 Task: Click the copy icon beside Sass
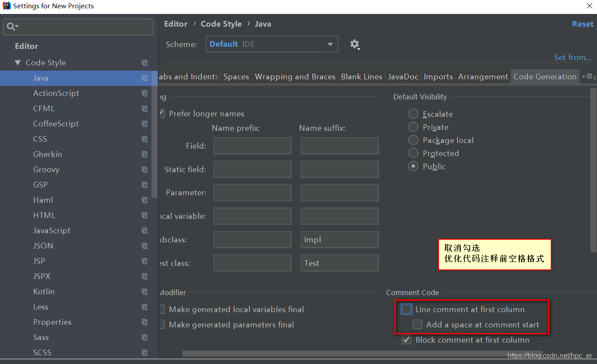[144, 337]
